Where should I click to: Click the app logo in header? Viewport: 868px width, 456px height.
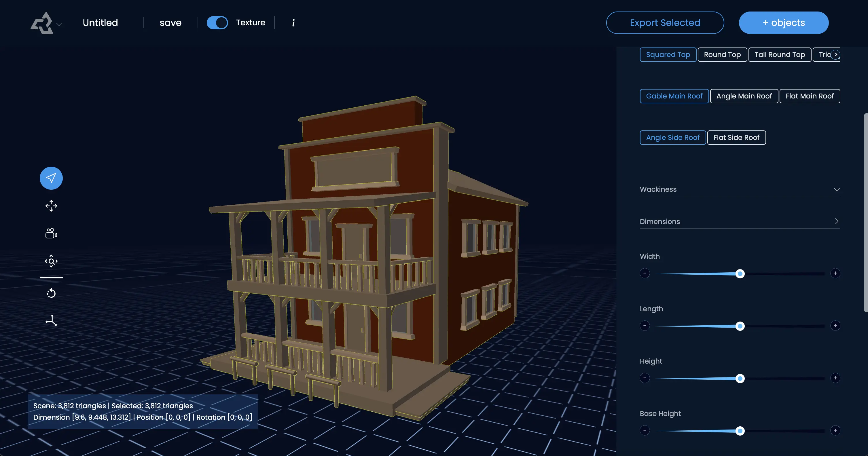point(42,23)
